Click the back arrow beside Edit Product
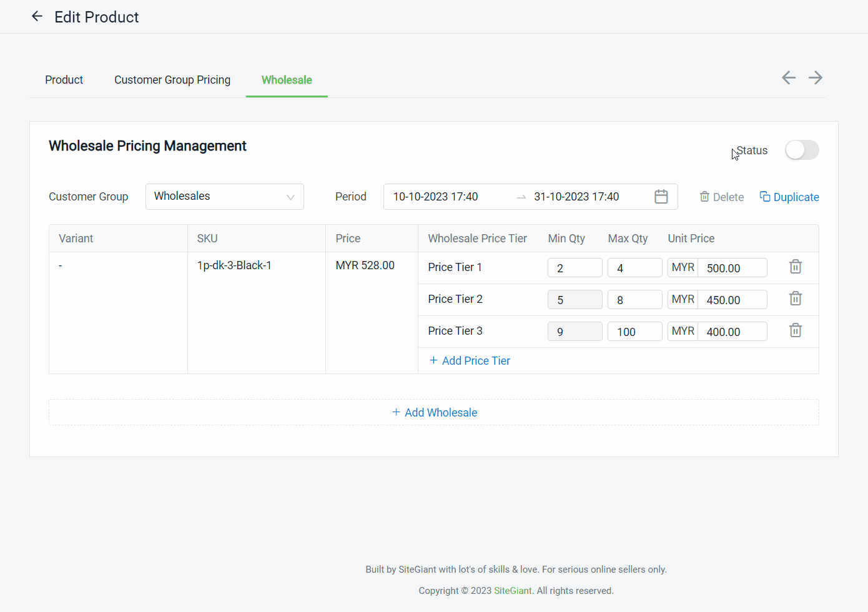 click(x=37, y=17)
